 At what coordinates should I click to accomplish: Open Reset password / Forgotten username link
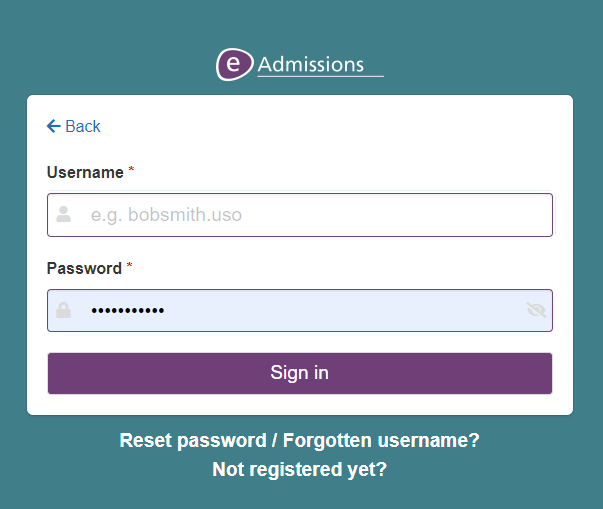300,440
